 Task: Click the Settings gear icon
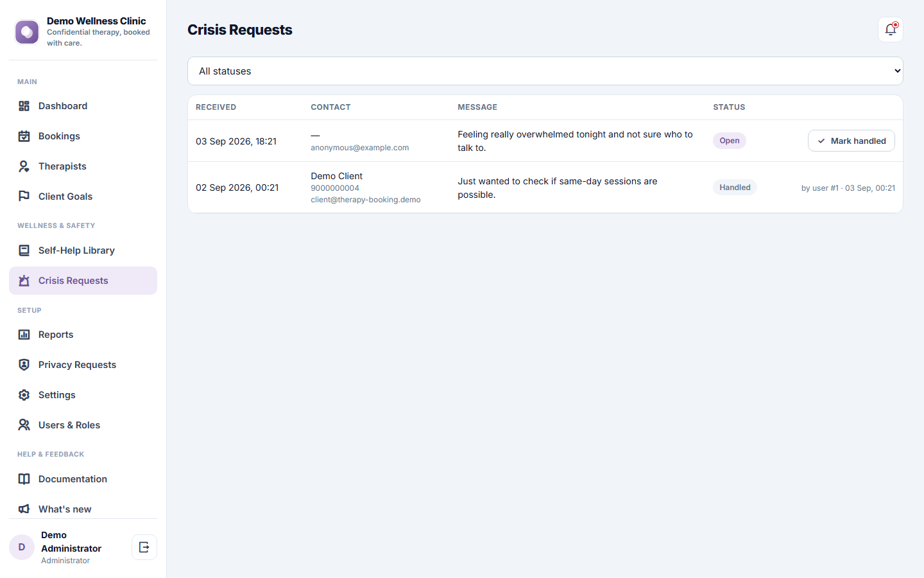click(x=24, y=395)
